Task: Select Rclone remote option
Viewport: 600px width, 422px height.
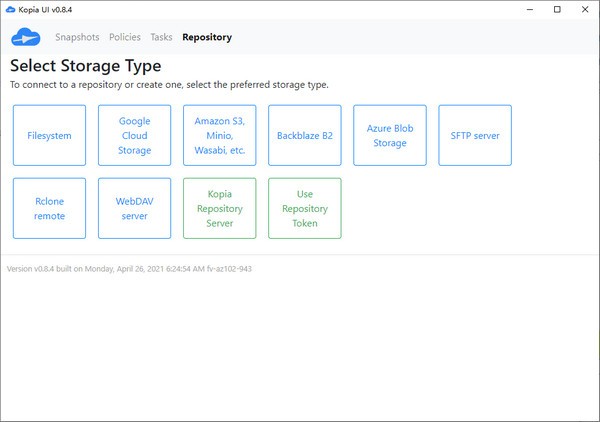Action: coord(49,208)
